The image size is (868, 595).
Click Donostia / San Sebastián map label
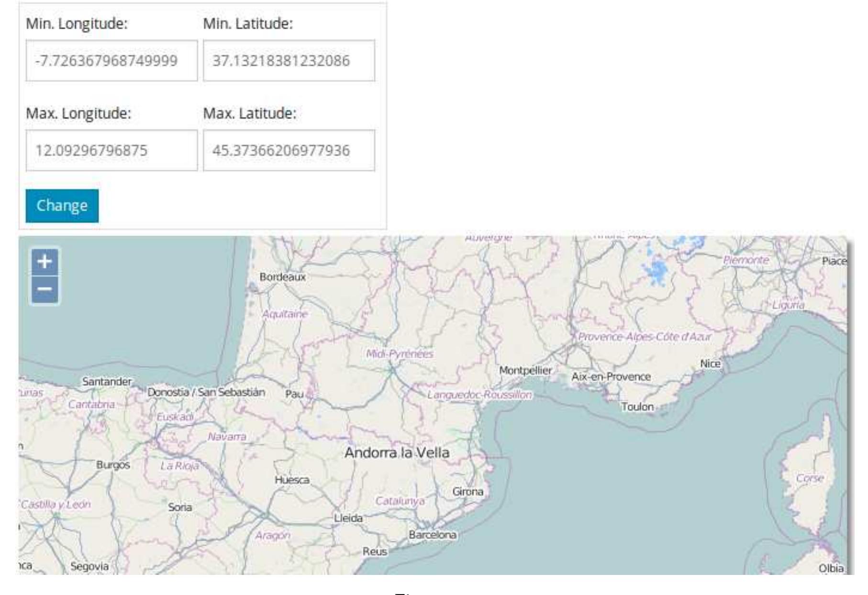tap(206, 392)
